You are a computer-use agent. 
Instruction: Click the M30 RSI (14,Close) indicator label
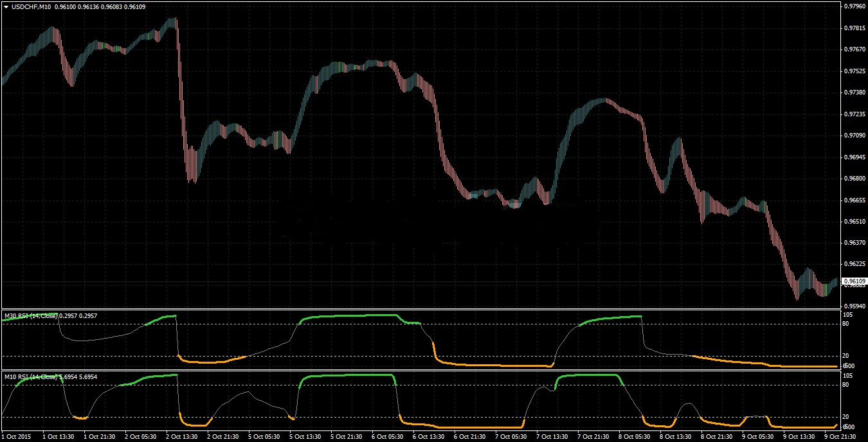click(x=31, y=315)
